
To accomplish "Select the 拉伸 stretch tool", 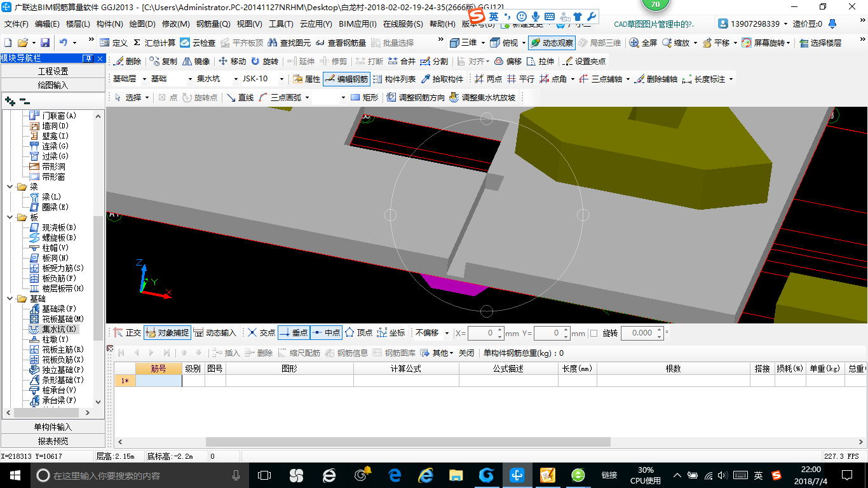I will click(x=540, y=62).
